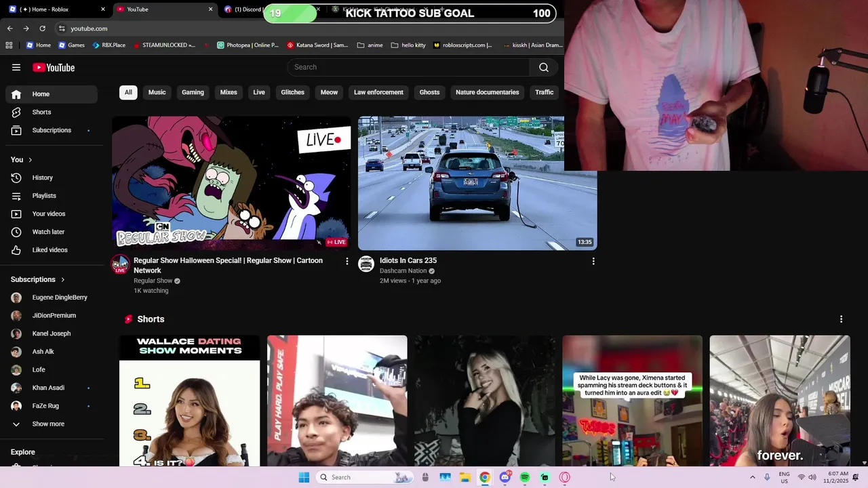The image size is (868, 488).
Task: Select the All filter chip
Action: (128, 92)
